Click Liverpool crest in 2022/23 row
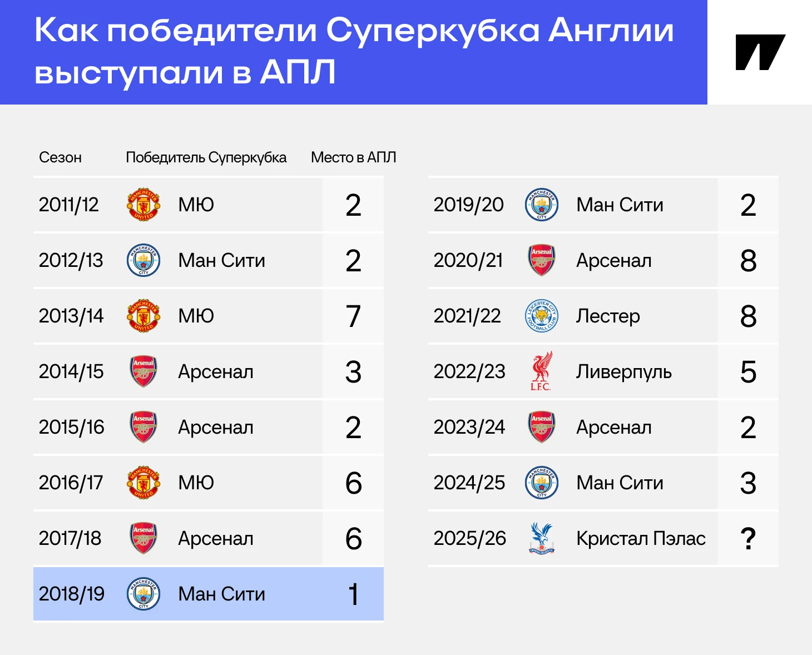Image resolution: width=812 pixels, height=655 pixels. (542, 371)
